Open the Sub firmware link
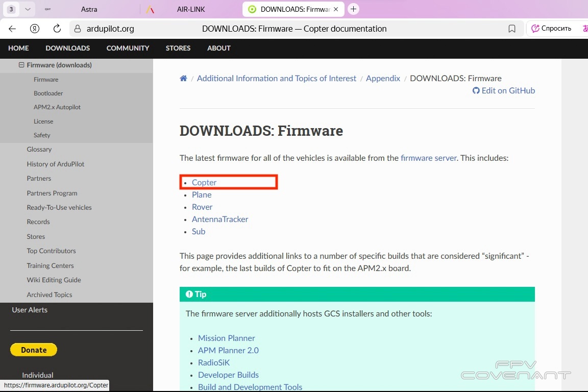Viewport: 588px width, 392px height. click(x=199, y=231)
